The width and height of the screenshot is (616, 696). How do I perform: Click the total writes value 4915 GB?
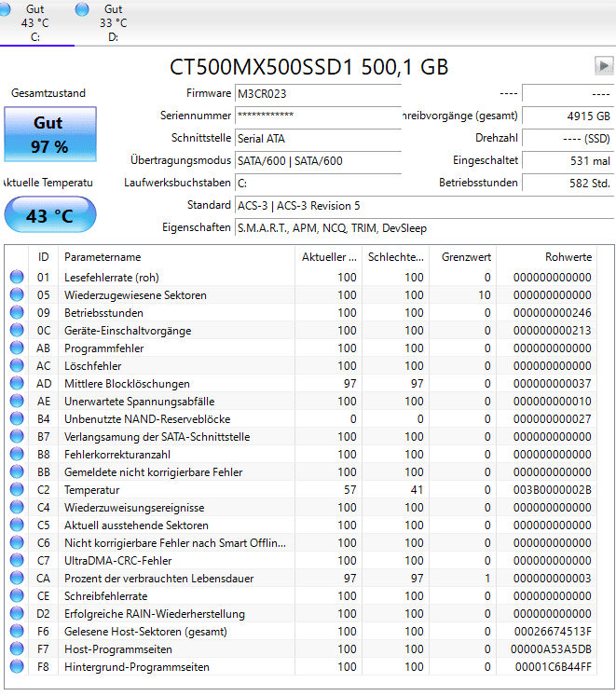[568, 116]
